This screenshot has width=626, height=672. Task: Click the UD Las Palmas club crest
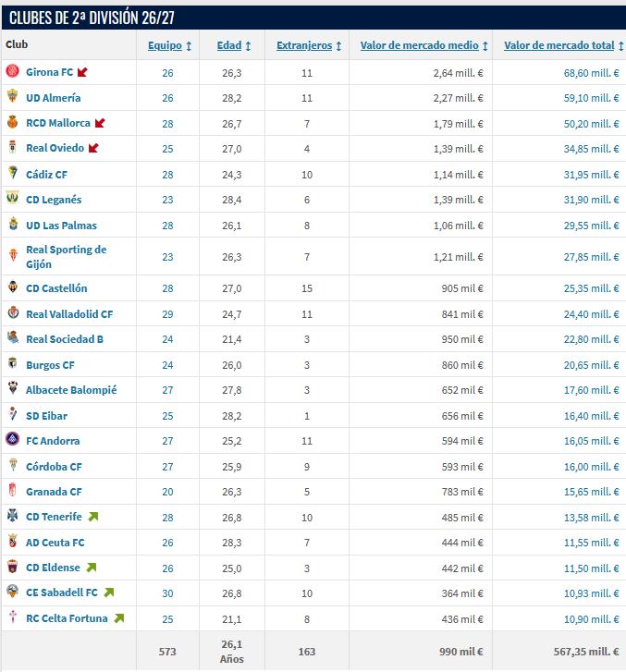pos(13,224)
